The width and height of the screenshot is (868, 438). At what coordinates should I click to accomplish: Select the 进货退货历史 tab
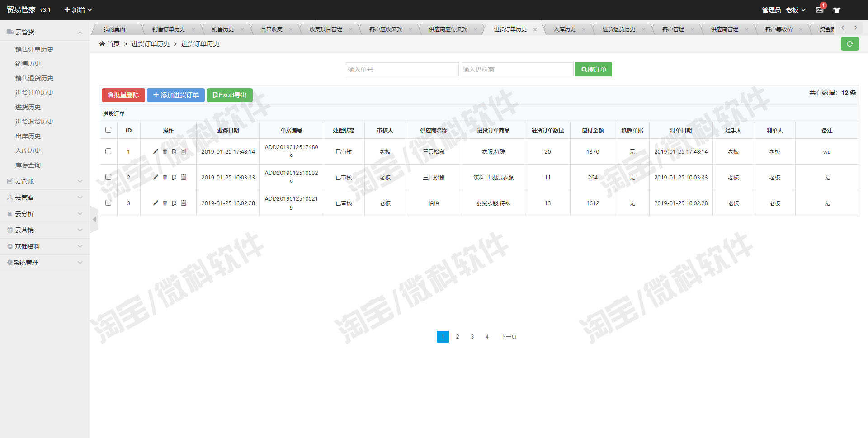[x=619, y=29]
